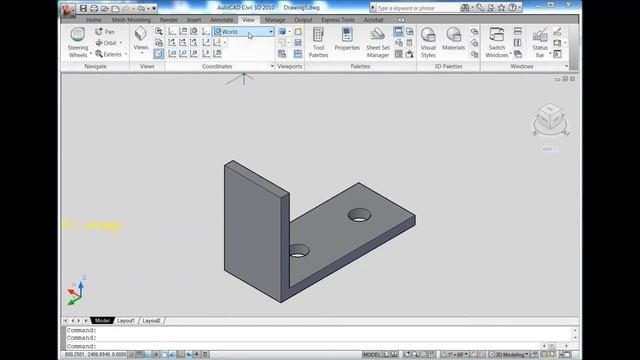Image resolution: width=640 pixels, height=360 pixels.
Task: Click the binoculars search icon
Action: (x=465, y=8)
